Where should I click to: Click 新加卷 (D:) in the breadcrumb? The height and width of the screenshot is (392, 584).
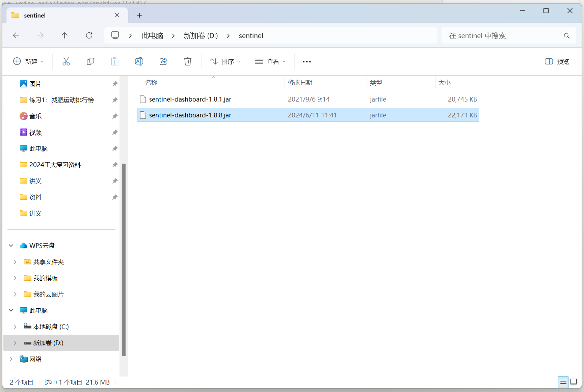(x=201, y=36)
